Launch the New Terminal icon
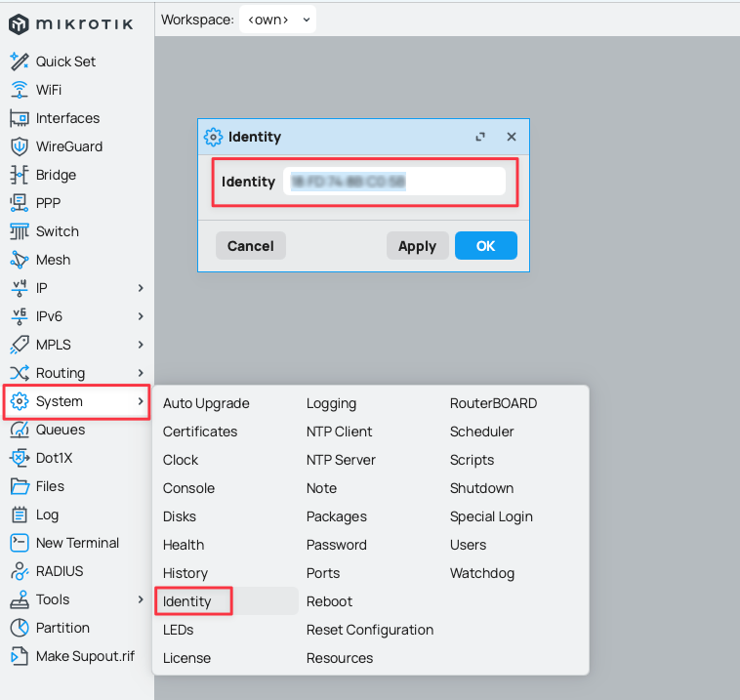 pyautogui.click(x=20, y=543)
